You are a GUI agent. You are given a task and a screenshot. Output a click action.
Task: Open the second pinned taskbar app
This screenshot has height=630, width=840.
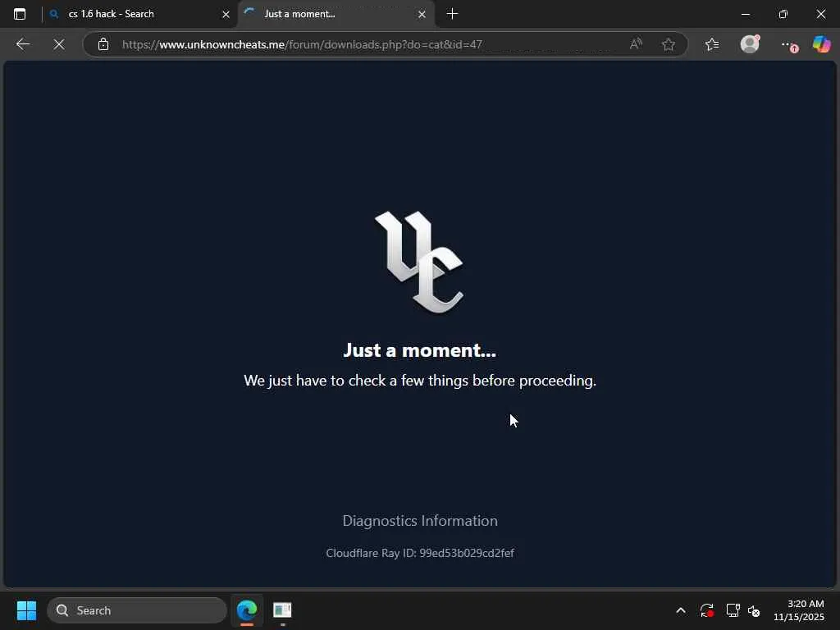coord(282,610)
